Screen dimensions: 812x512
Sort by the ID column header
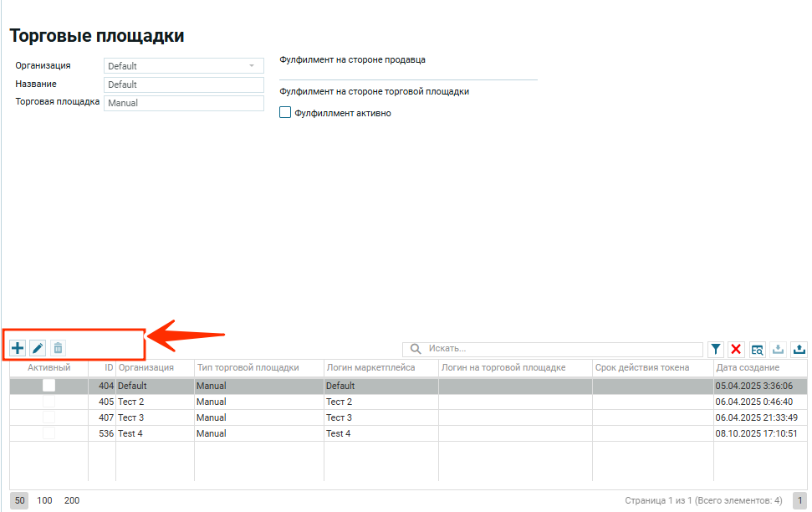pos(109,367)
